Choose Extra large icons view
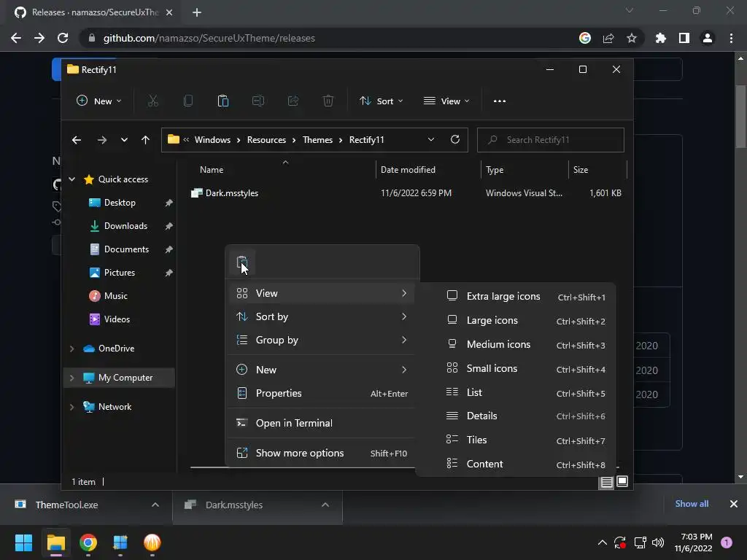Screen dimensions: 747x560 tap(516, 296)
